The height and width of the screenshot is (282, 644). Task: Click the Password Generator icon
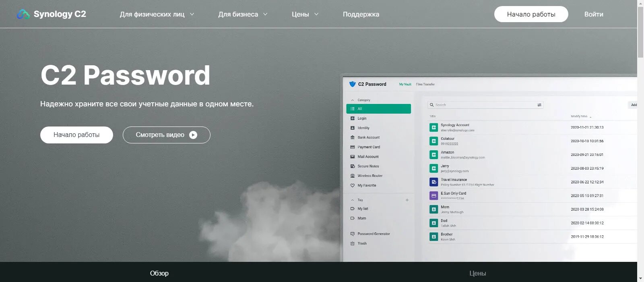[x=353, y=234]
